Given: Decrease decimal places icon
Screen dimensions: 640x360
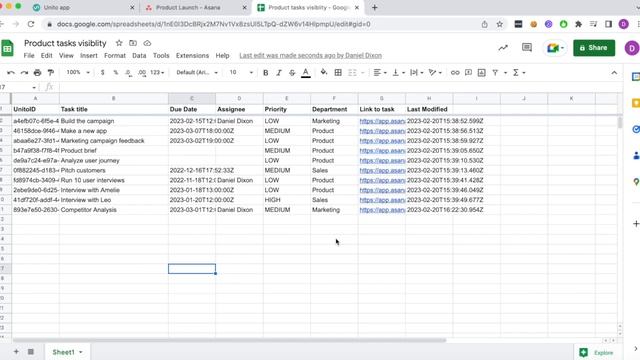Looking at the screenshot, I should pyautogui.click(x=128, y=73).
